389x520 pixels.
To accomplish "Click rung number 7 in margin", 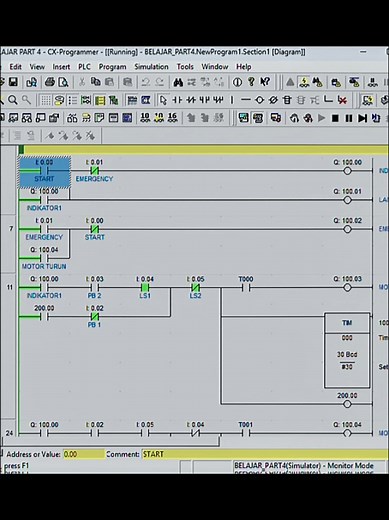I will [x=11, y=229].
